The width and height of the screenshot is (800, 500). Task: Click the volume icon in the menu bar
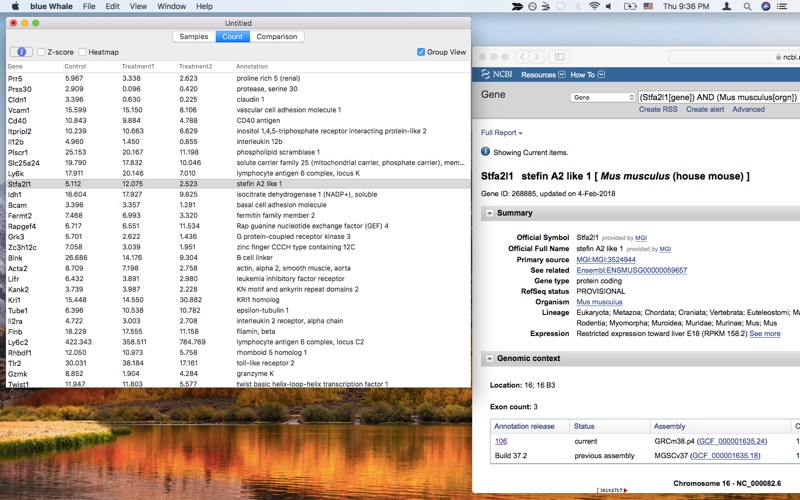(609, 7)
